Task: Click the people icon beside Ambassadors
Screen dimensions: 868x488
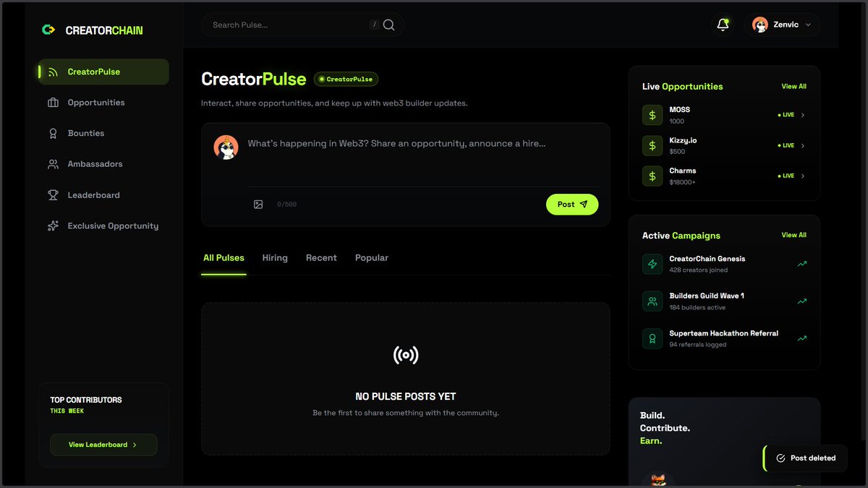Action: point(53,164)
